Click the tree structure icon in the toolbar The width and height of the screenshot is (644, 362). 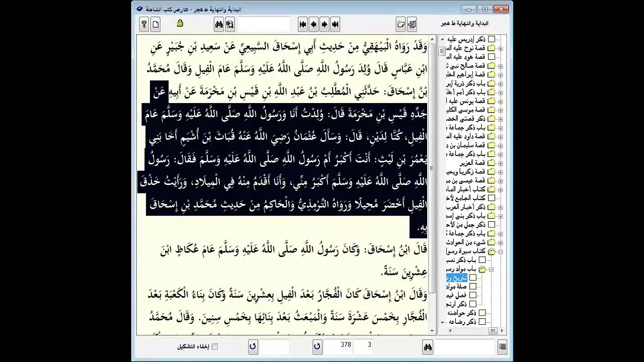coord(412,24)
